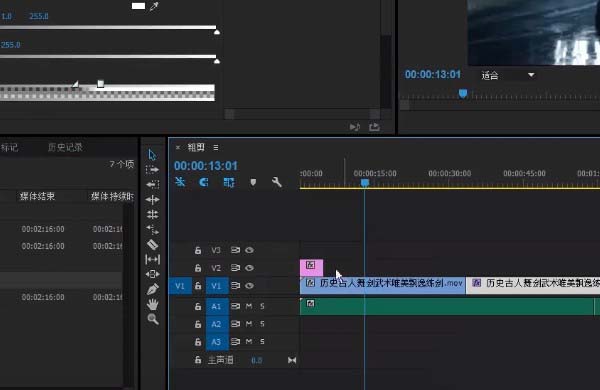Toggle lock on V2 track

(x=198, y=268)
